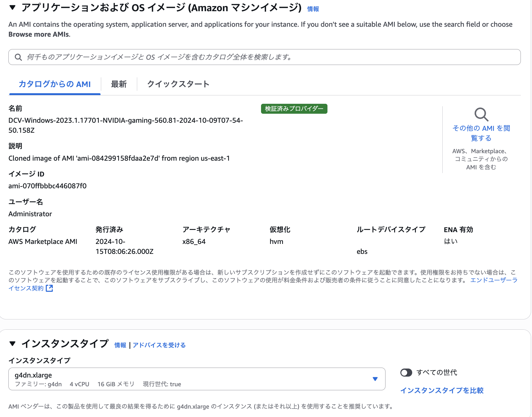Viewport: 532px width, 417px height.
Task: Click the 検証済みプロバイダー badge
Action: click(294, 109)
